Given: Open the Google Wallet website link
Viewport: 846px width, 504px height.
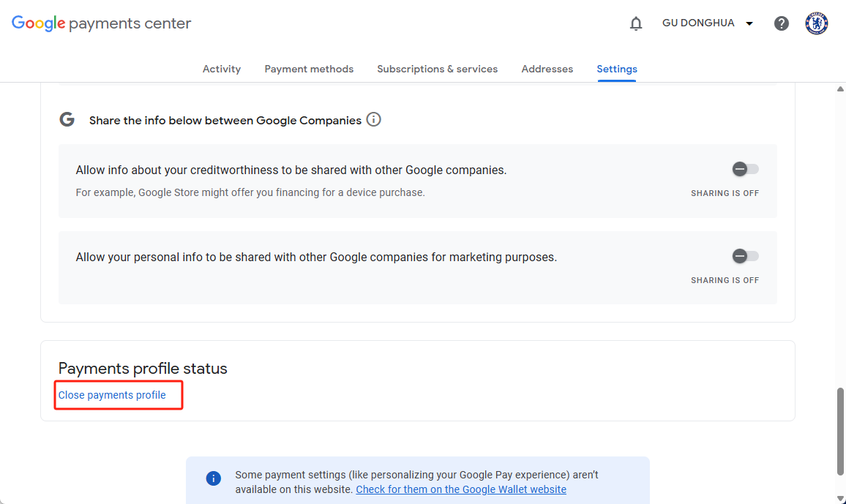Looking at the screenshot, I should coord(461,489).
